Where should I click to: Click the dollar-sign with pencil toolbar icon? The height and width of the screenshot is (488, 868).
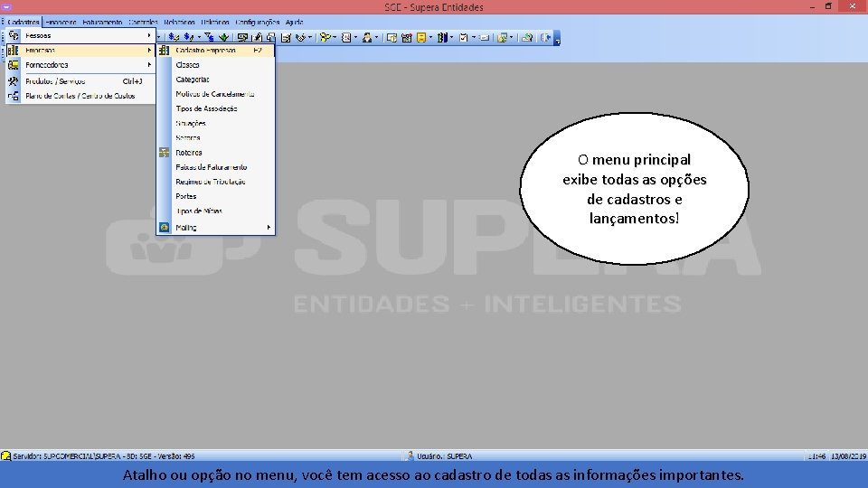click(189, 38)
